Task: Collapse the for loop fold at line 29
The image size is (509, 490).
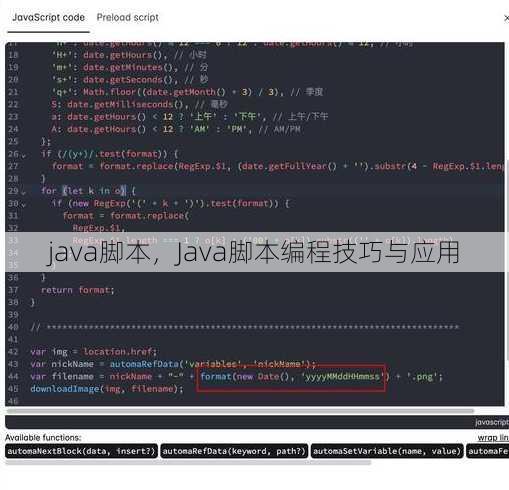Action: click(23, 192)
